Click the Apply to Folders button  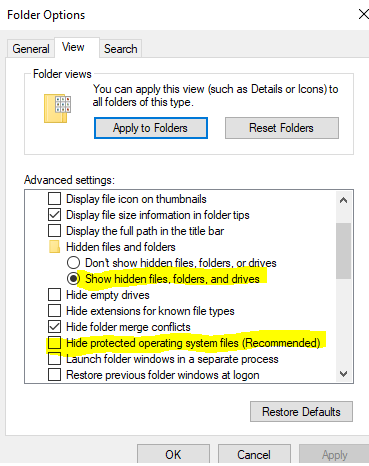[x=151, y=128]
